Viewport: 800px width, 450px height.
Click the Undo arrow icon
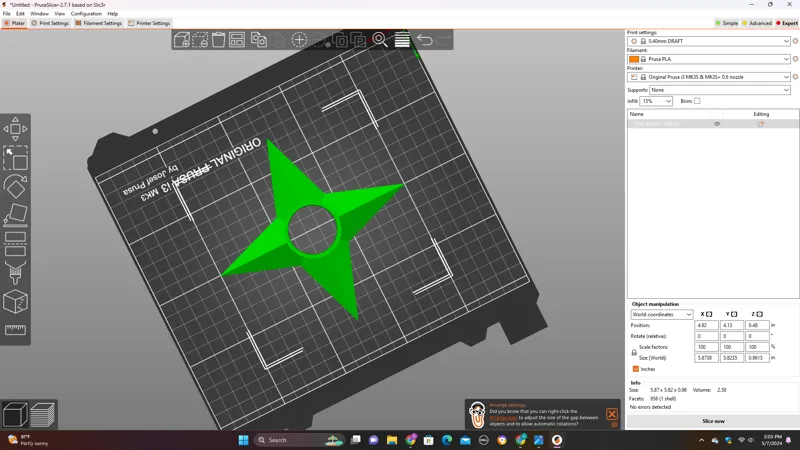[x=424, y=40]
